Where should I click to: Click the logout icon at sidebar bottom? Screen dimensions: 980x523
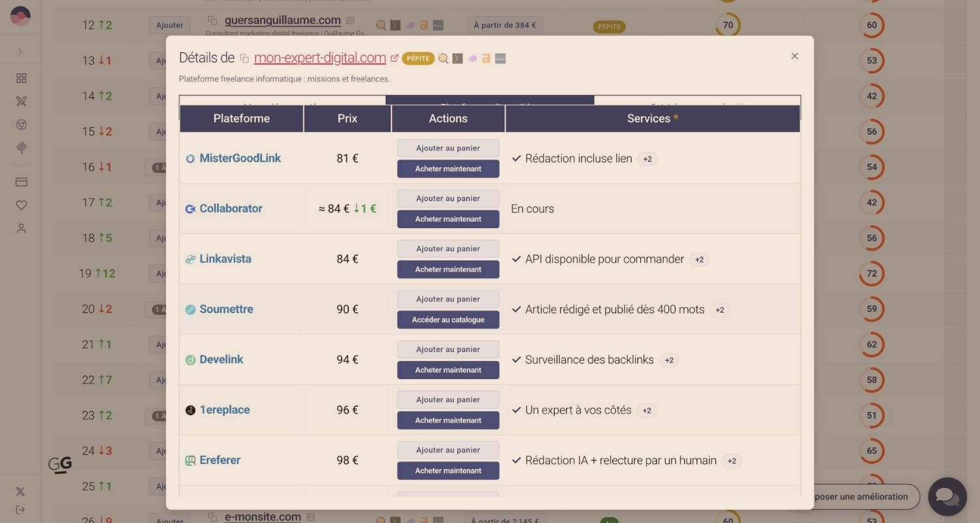(x=20, y=509)
